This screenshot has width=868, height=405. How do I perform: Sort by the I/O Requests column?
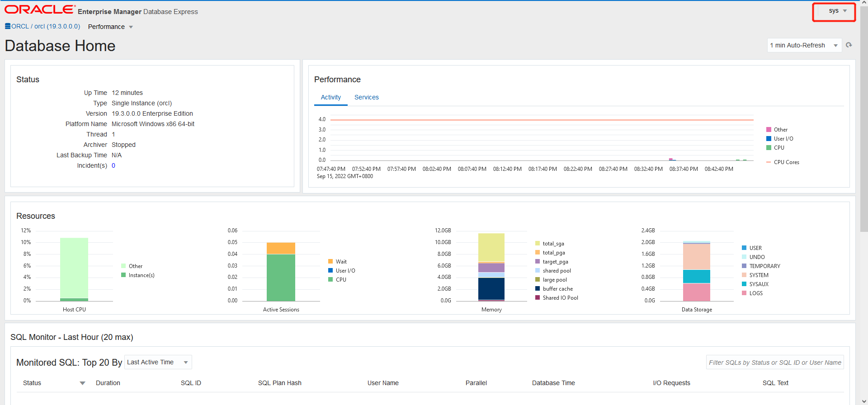pyautogui.click(x=671, y=383)
